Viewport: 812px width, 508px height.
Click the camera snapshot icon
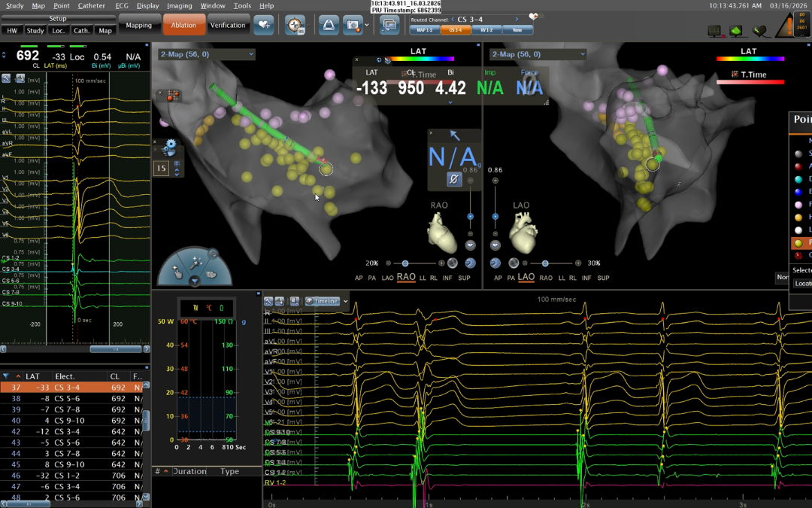352,25
